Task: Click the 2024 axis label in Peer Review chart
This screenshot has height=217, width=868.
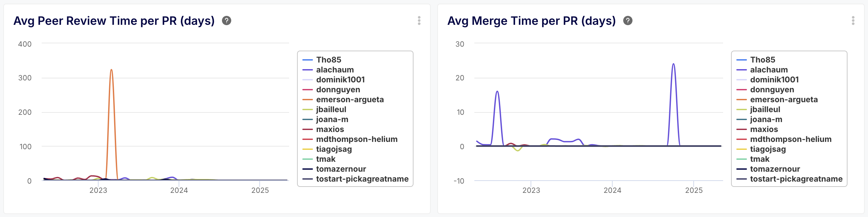Action: (179, 191)
